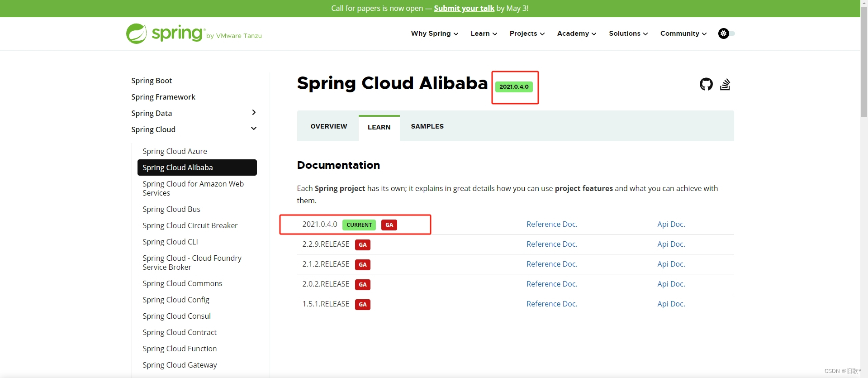Expand the Community navigation menu
The image size is (868, 378).
[x=683, y=33]
